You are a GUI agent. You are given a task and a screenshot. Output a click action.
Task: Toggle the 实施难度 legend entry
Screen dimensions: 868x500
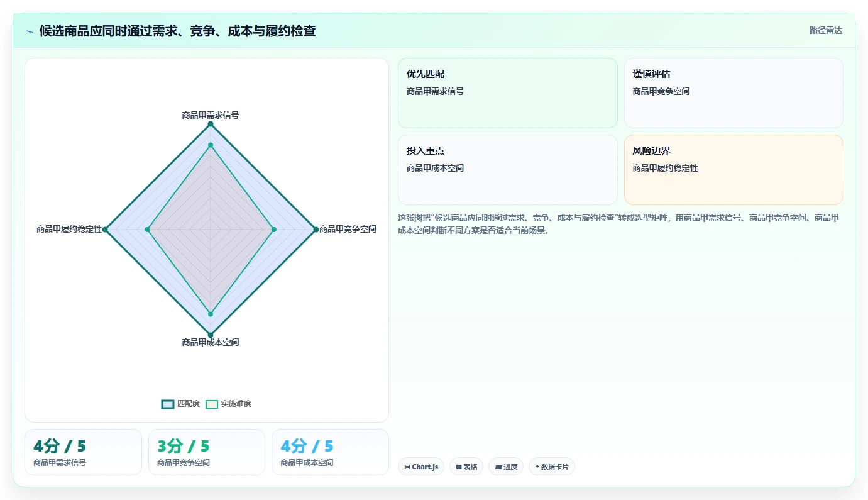pos(228,404)
